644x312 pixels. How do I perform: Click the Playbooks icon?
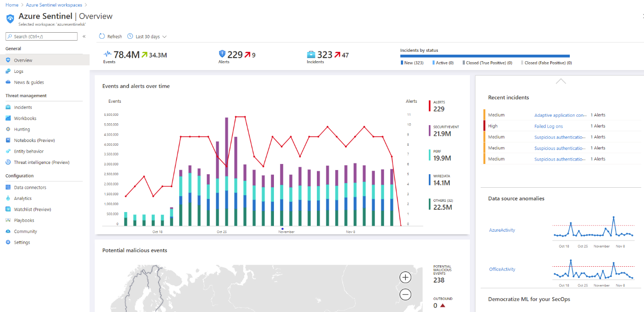tap(8, 220)
